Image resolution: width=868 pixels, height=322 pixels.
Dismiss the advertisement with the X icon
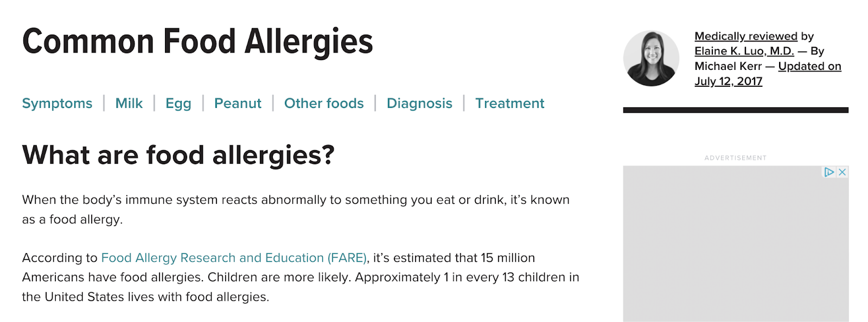tap(840, 172)
